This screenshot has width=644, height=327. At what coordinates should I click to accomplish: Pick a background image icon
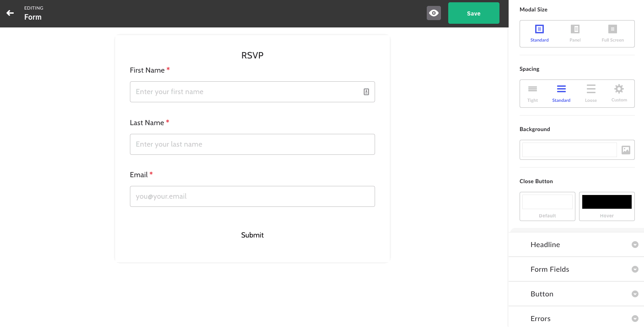(x=626, y=150)
